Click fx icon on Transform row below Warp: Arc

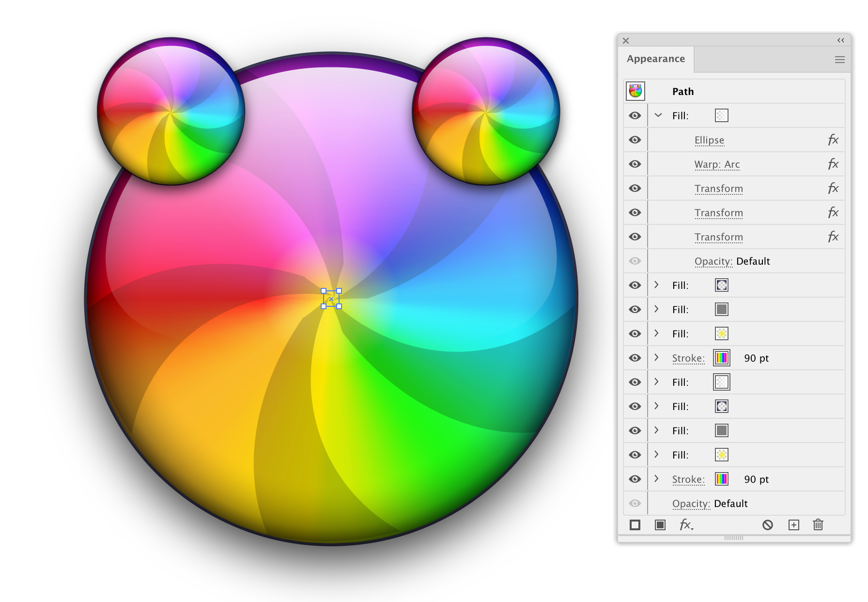(833, 188)
